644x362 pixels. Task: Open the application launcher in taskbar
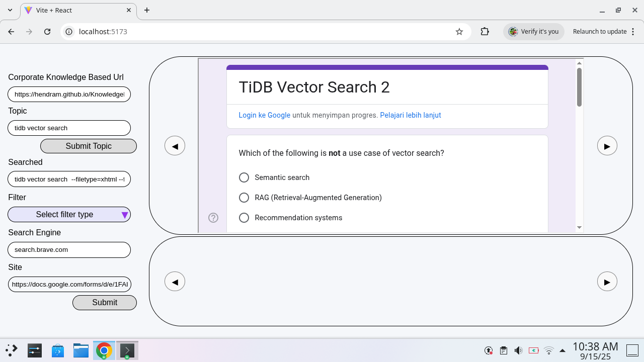[12, 350]
